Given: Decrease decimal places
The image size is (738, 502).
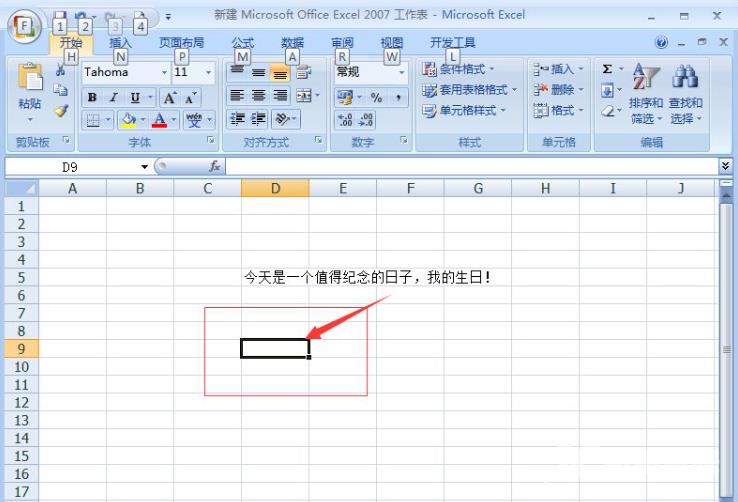Looking at the screenshot, I should [366, 120].
